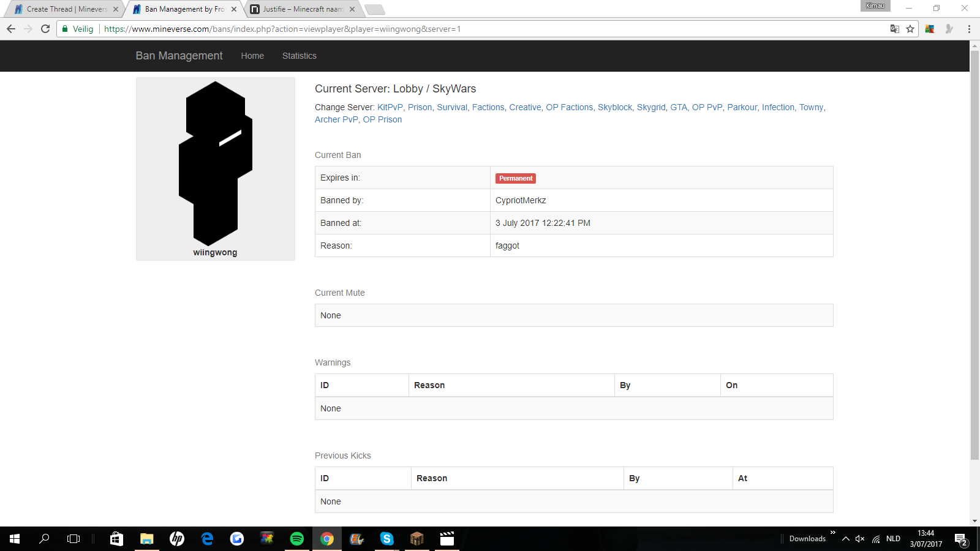Click the greyed-out butterfly extension icon
The width and height of the screenshot is (980, 551).
tap(949, 29)
